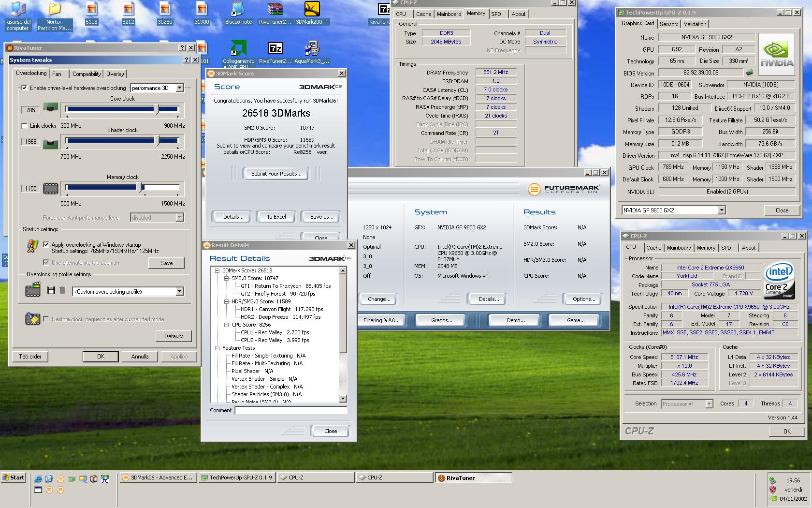Image resolution: width=812 pixels, height=508 pixels.
Task: Open Norton Partition Magic folder icon
Action: 55,16
